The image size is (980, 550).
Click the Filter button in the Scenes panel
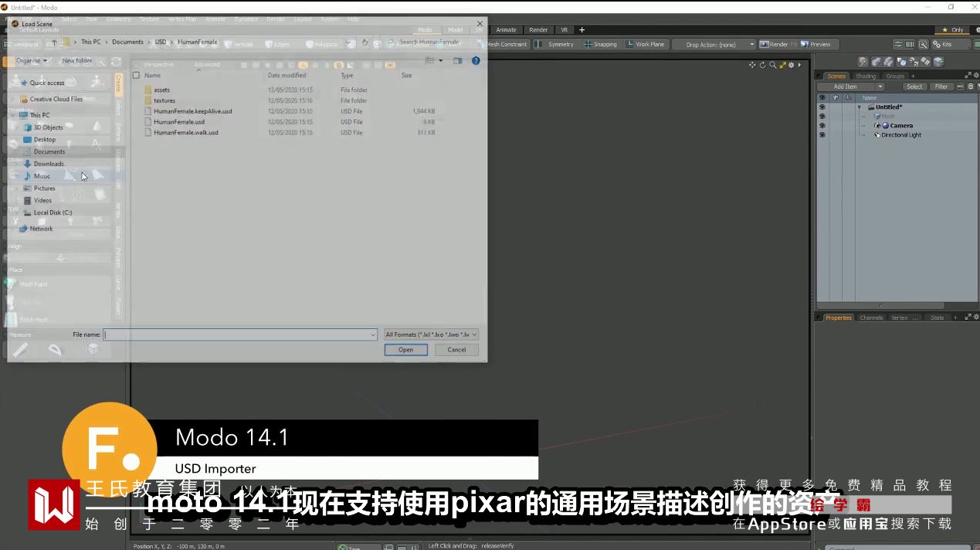coord(941,87)
